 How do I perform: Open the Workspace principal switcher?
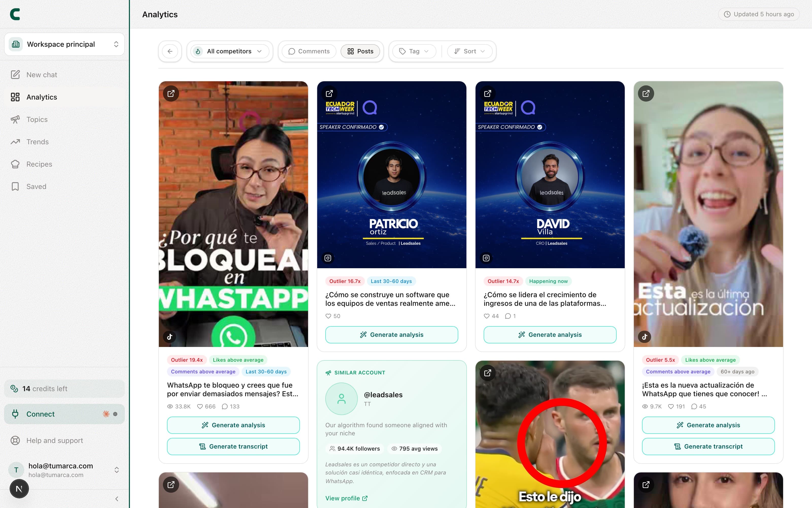tap(64, 44)
